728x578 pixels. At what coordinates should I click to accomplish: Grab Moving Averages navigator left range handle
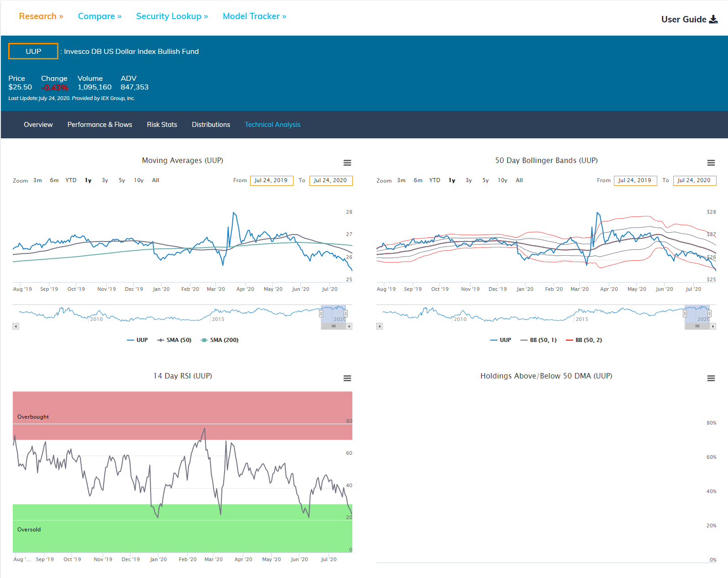(321, 314)
